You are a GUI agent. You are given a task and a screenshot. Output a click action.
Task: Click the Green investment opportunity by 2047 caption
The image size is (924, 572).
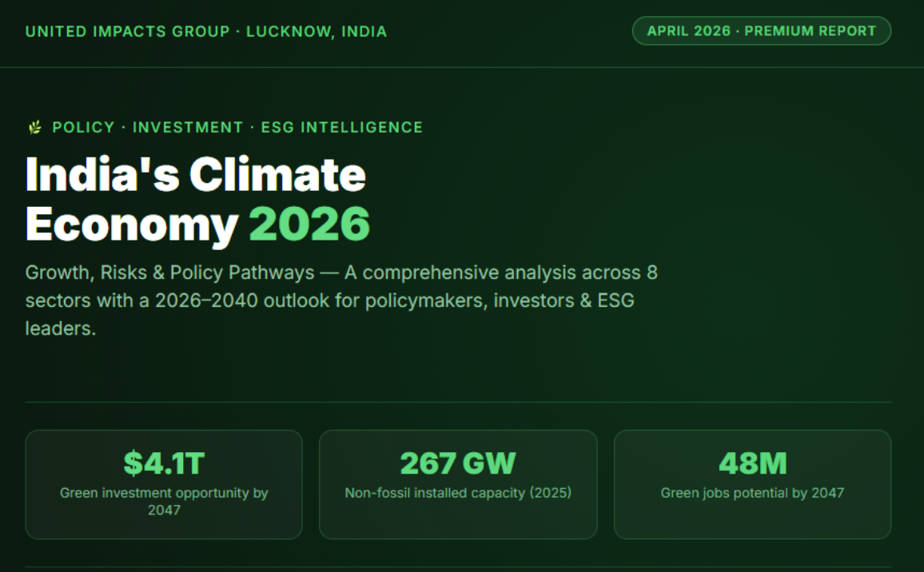[163, 502]
